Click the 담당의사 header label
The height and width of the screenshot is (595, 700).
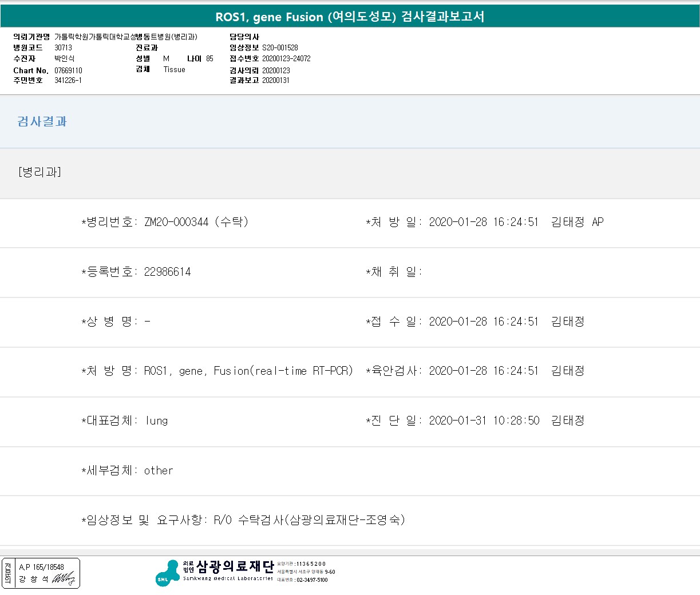click(244, 37)
